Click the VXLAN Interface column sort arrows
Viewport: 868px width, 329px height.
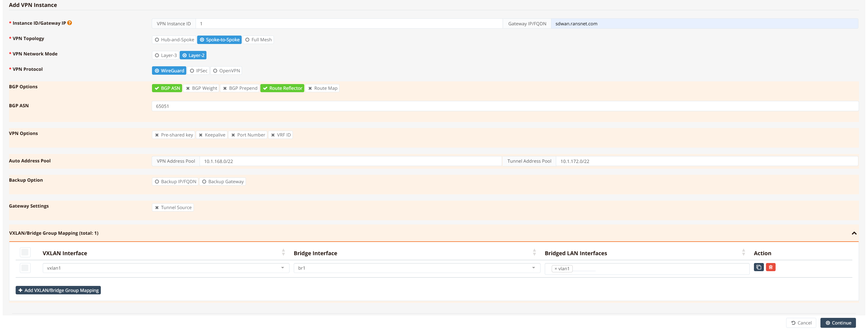tap(284, 252)
